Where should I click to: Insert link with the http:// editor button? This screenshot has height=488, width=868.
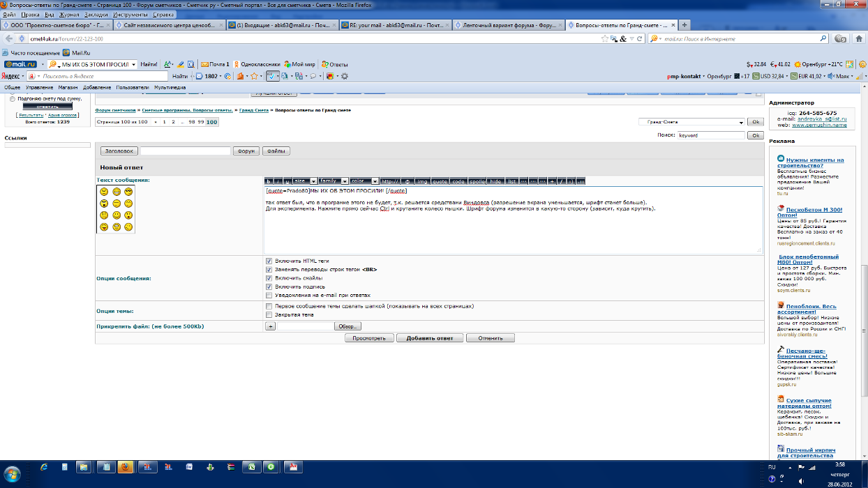(x=391, y=181)
